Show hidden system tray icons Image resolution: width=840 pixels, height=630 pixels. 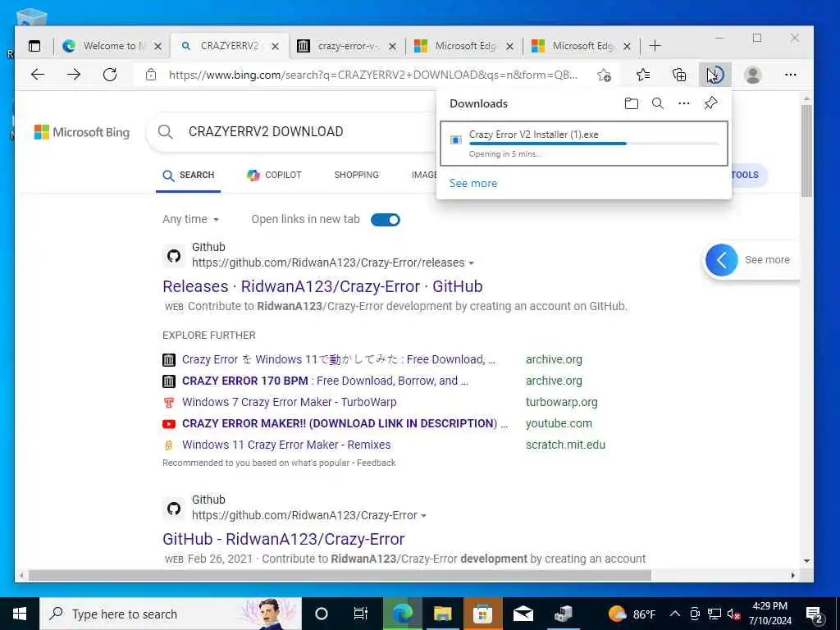pos(675,614)
